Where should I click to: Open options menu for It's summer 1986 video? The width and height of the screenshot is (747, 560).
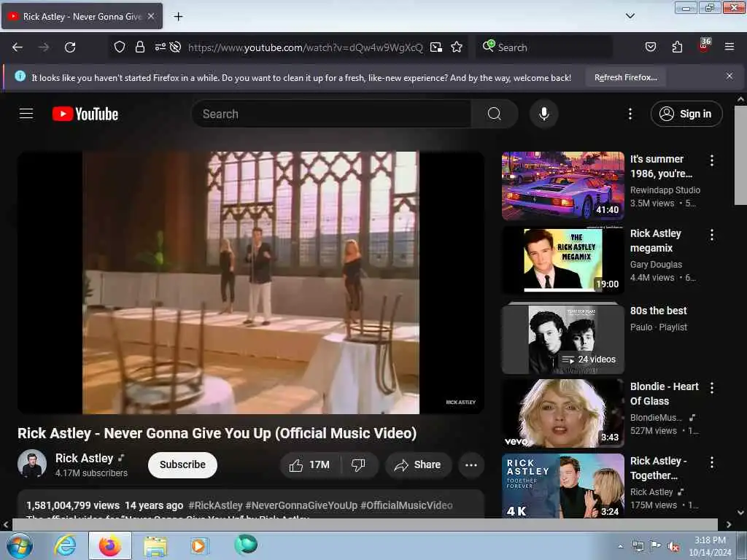712,160
